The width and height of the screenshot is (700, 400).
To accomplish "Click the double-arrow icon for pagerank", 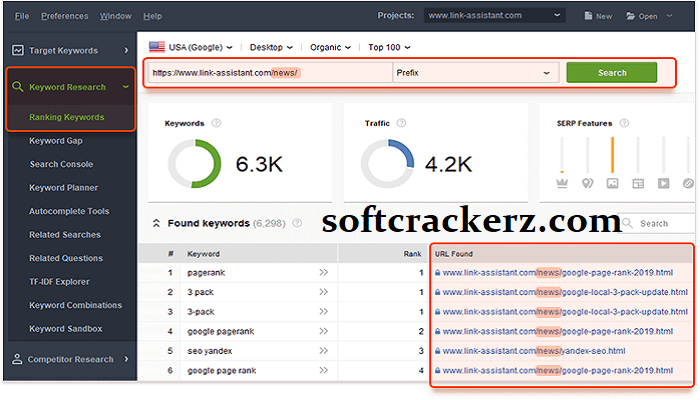I will [x=324, y=272].
